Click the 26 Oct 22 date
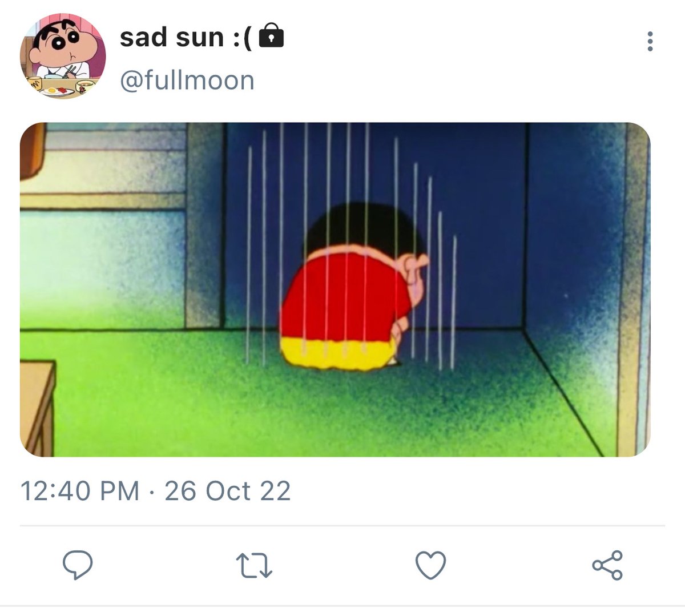 point(228,491)
